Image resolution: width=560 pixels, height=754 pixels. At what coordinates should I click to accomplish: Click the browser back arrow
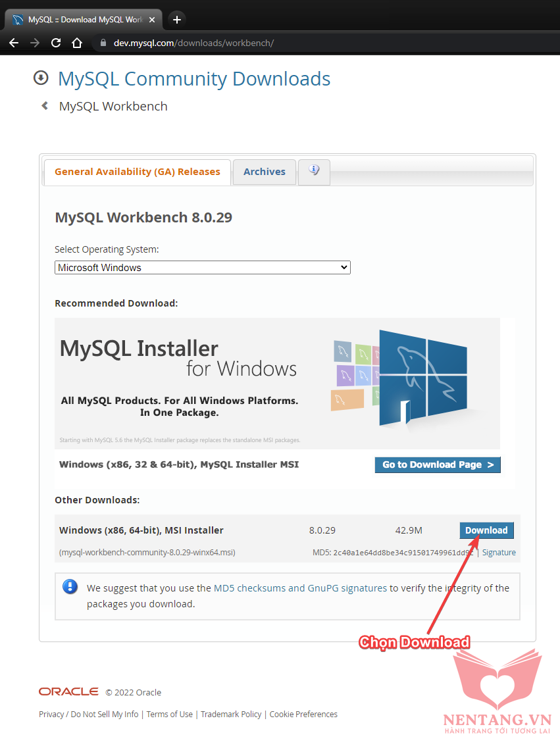pyautogui.click(x=14, y=43)
